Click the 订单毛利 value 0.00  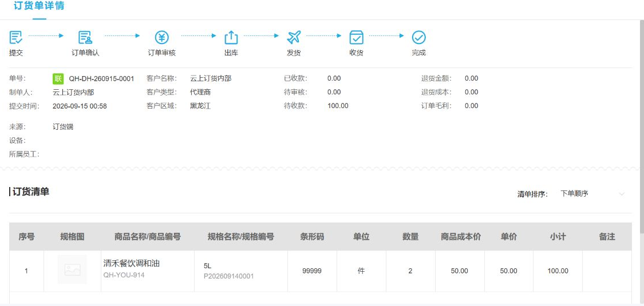coord(472,106)
